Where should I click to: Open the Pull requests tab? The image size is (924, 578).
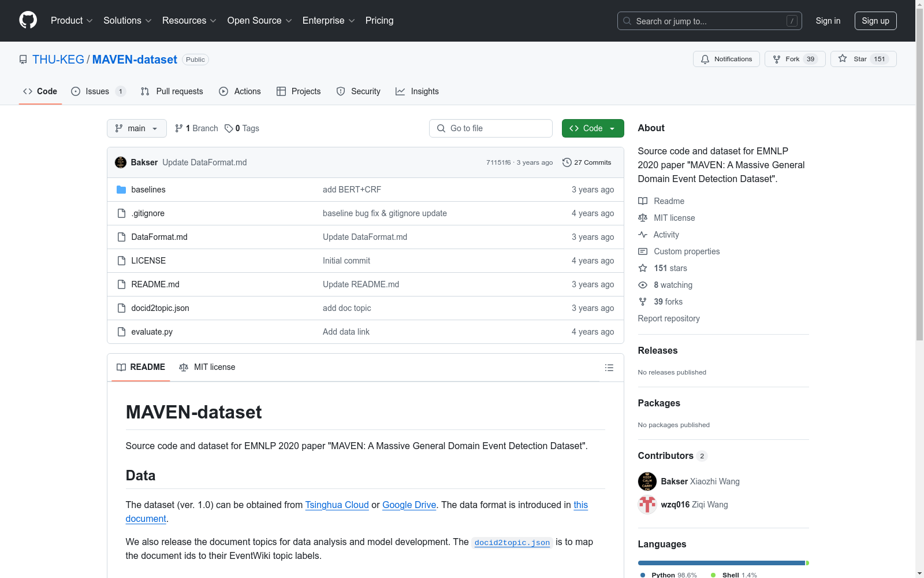(x=172, y=91)
